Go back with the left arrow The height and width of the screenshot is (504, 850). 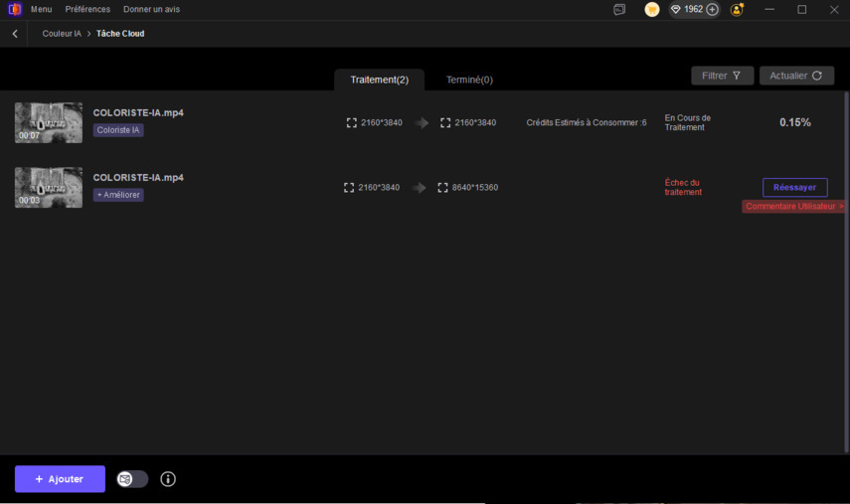pyautogui.click(x=15, y=34)
